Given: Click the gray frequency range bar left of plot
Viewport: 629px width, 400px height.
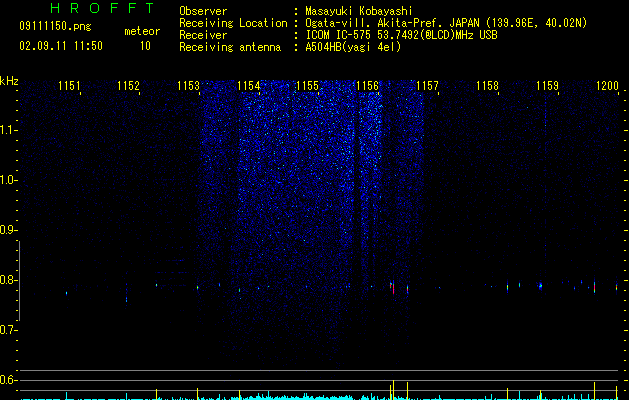Looking at the screenshot, I should pos(19,280).
